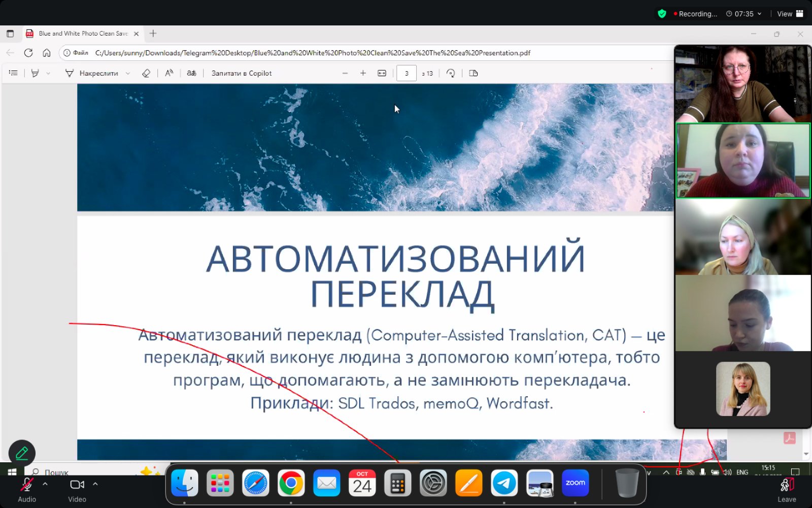The width and height of the screenshot is (812, 508).
Task: Zoom in with the plus icon
Action: (x=363, y=73)
